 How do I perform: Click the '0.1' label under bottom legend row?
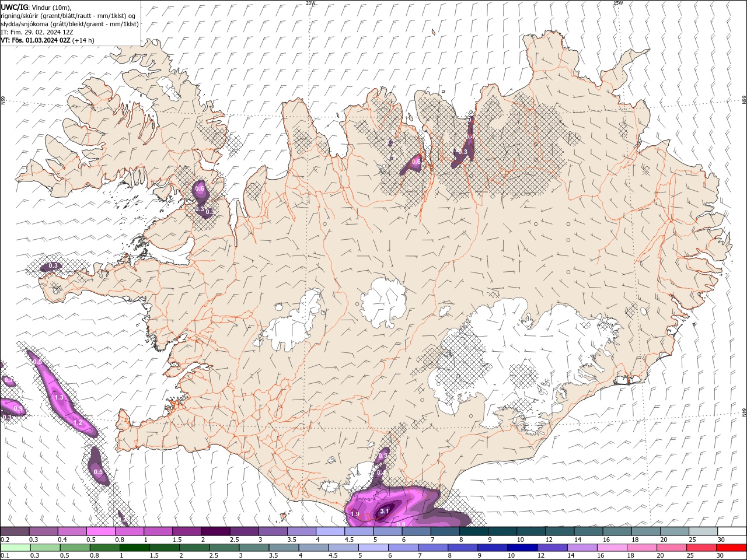5,556
